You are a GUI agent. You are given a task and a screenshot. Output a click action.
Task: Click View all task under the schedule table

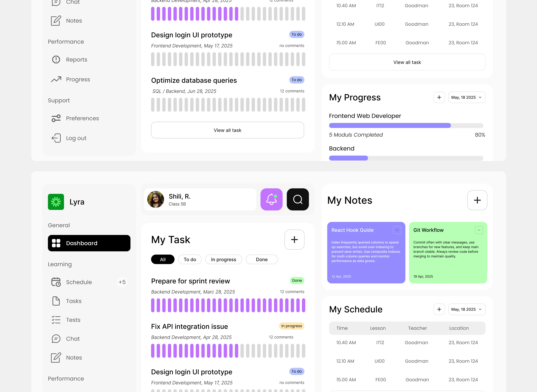coord(407,62)
